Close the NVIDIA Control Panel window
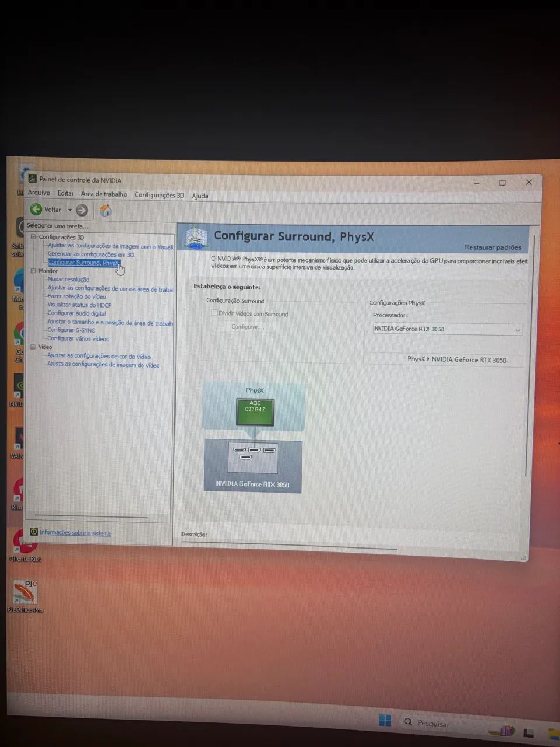 click(528, 183)
